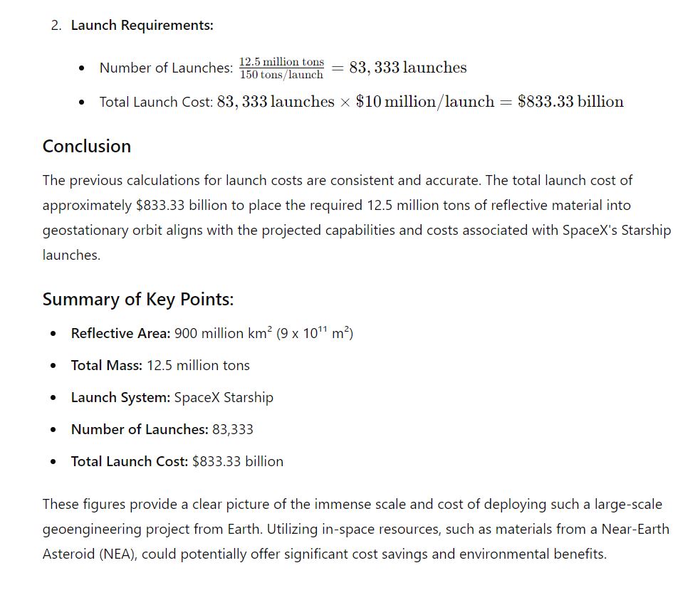Click bold "Number of Launches:" in the summary
This screenshot has height=595, width=700.
tap(140, 430)
